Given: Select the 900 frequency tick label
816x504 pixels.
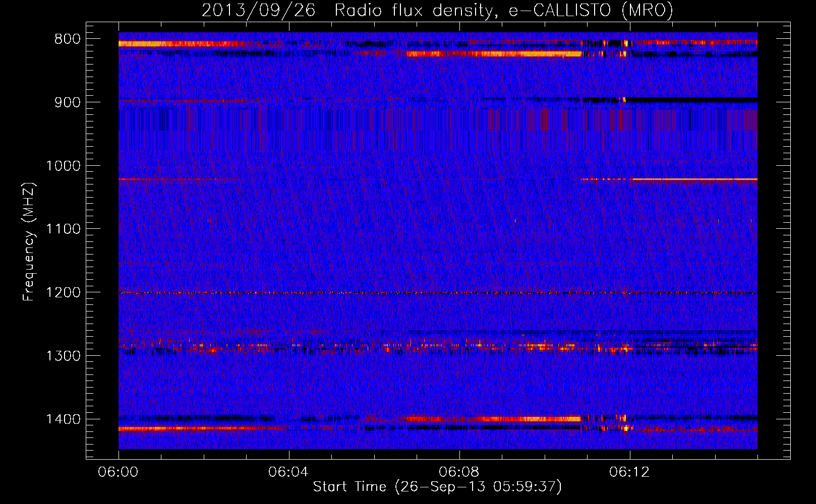Looking at the screenshot, I should pos(68,102).
